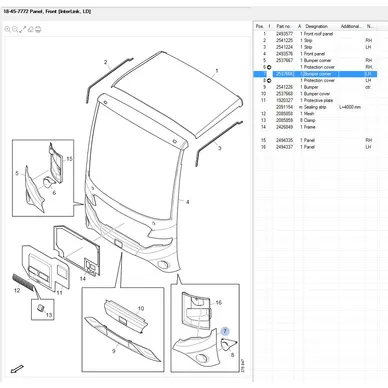Click callout number 10 in the bumper inset
The height and width of the screenshot is (388, 388).
pos(141,308)
